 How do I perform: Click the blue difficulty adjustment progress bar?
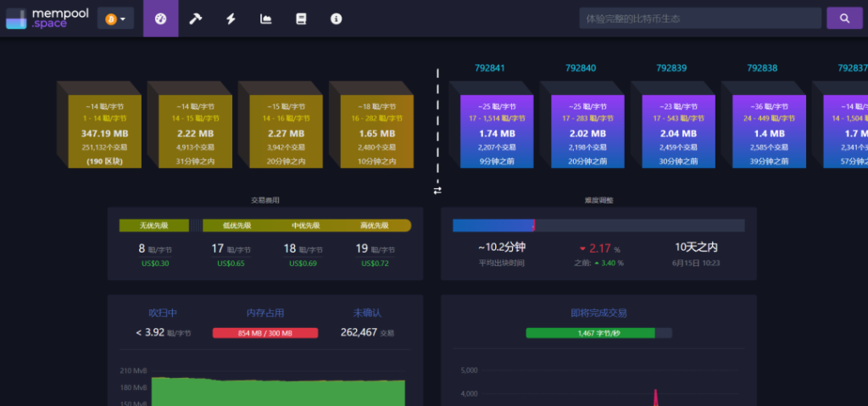[493, 225]
